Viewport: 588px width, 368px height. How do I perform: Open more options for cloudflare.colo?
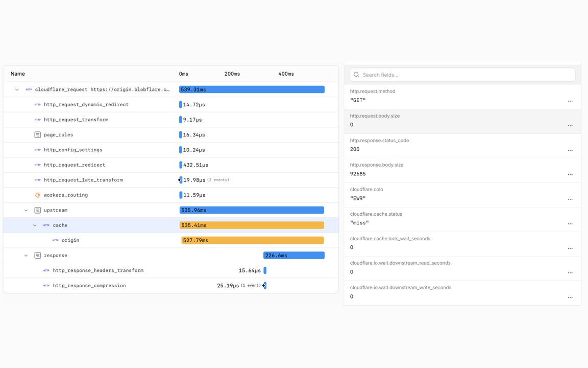(570, 199)
